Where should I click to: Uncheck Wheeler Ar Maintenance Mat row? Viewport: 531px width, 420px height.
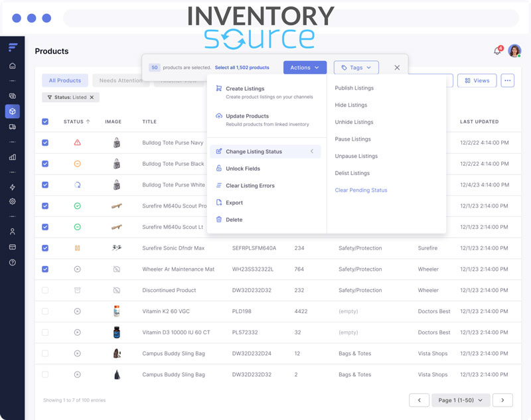pyautogui.click(x=45, y=269)
